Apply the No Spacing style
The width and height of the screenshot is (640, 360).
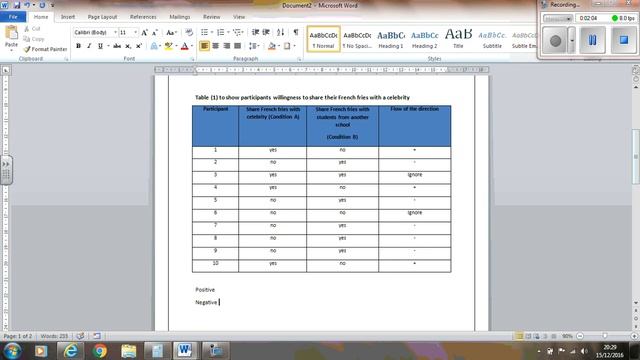tap(357, 39)
